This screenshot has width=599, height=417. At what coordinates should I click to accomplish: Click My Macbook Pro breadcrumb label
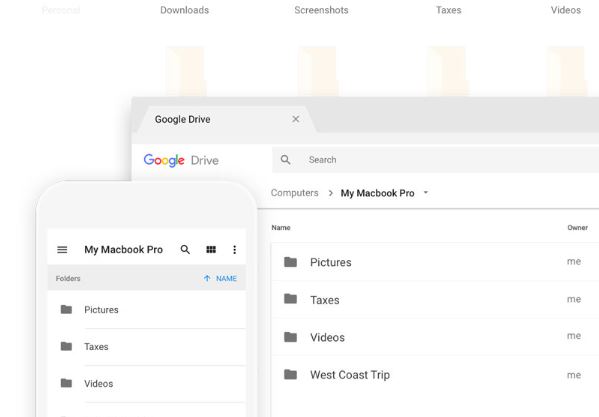point(377,193)
